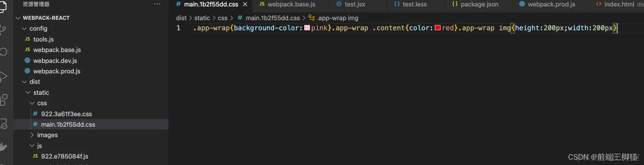This screenshot has width=644, height=165.
Task: Click the CSS hash icon beside 922.3a61f3ee.css
Action: [x=35, y=114]
